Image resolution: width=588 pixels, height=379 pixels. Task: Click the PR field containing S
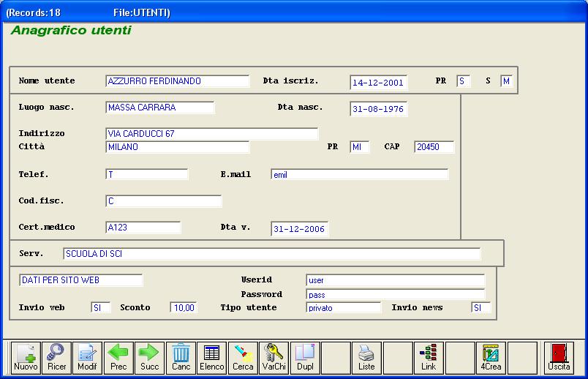click(464, 81)
